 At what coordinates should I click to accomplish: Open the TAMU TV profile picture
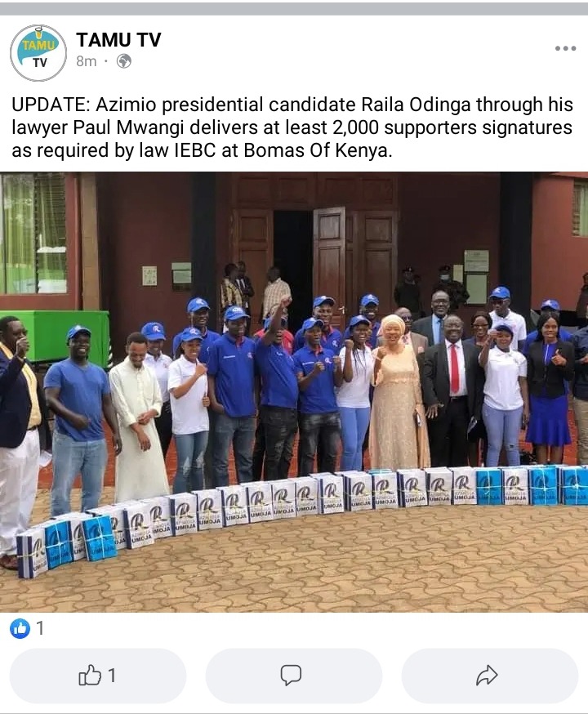(38, 53)
